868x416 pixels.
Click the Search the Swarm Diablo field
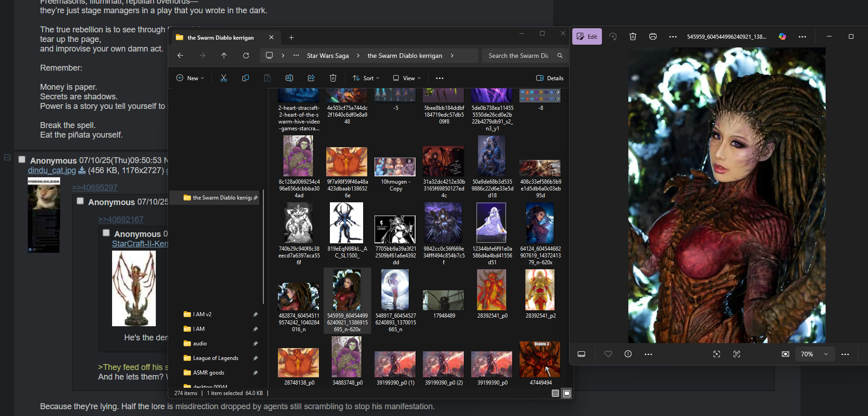tap(525, 56)
